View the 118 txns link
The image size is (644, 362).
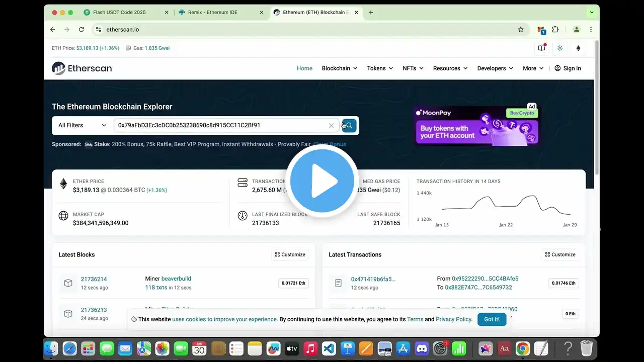coord(157,288)
